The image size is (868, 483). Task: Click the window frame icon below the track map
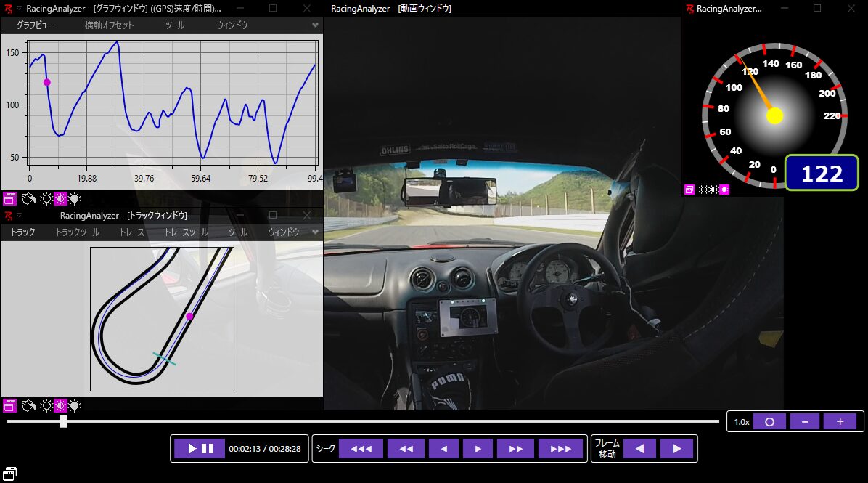[x=10, y=406]
